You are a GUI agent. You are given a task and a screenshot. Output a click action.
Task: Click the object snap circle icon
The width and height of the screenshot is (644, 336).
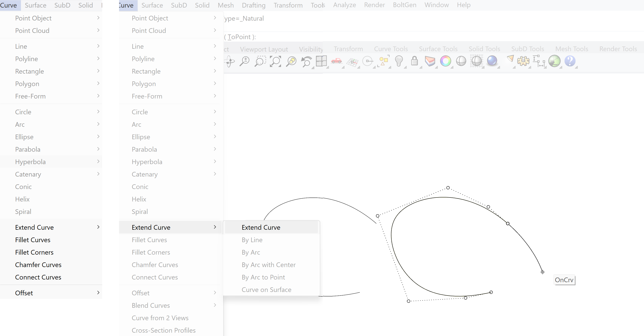[368, 61]
